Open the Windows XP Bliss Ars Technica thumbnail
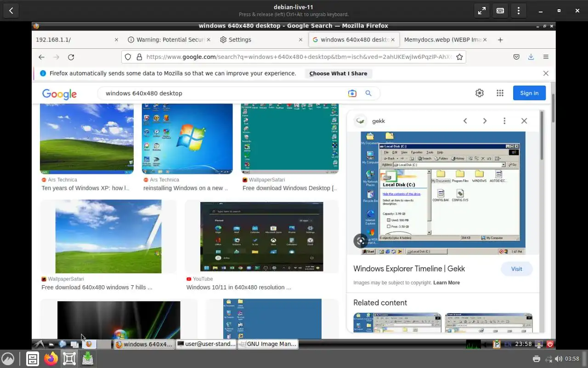The height and width of the screenshot is (368, 588). 87,138
